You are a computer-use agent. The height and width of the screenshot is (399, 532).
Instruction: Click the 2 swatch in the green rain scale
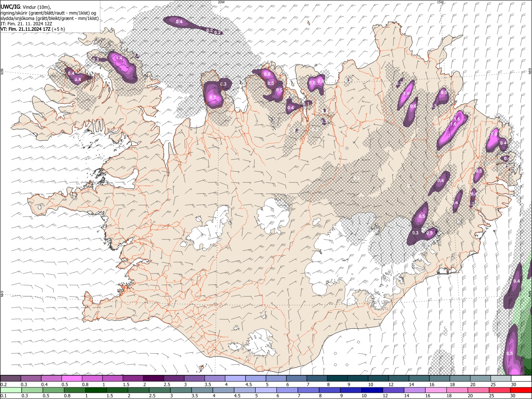pos(138,390)
